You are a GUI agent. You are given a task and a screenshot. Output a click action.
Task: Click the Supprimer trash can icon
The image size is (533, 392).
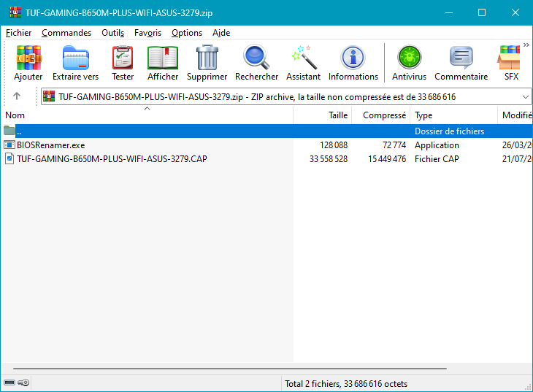pyautogui.click(x=207, y=58)
